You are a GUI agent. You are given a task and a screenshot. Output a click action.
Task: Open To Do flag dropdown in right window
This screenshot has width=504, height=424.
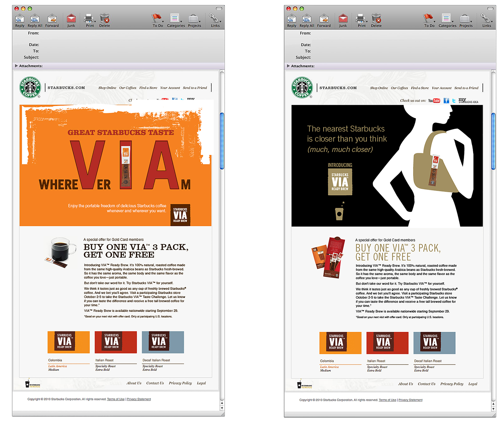pos(434,22)
